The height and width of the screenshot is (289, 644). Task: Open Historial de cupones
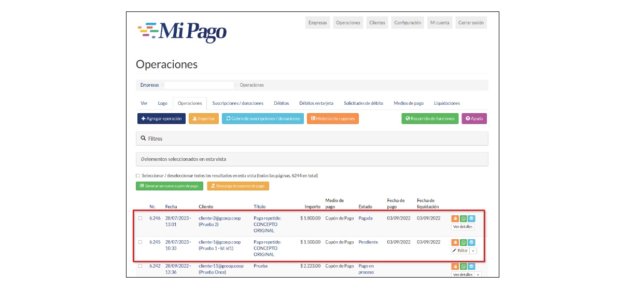[333, 119]
